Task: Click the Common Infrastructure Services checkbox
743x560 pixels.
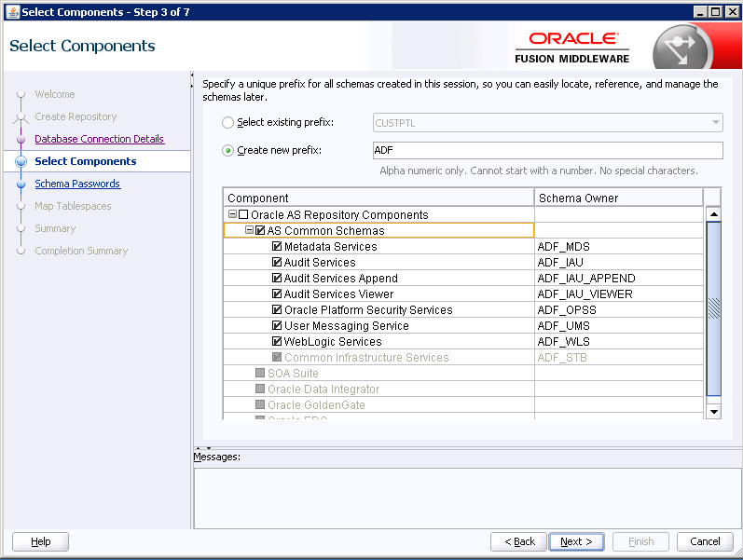Action: pos(277,357)
